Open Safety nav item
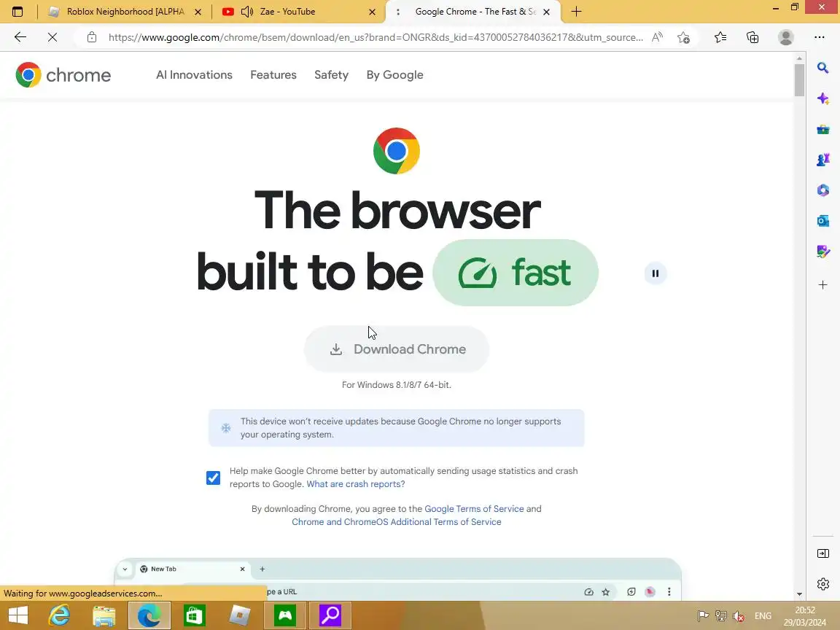Viewport: 840px width, 630px height. 331,75
